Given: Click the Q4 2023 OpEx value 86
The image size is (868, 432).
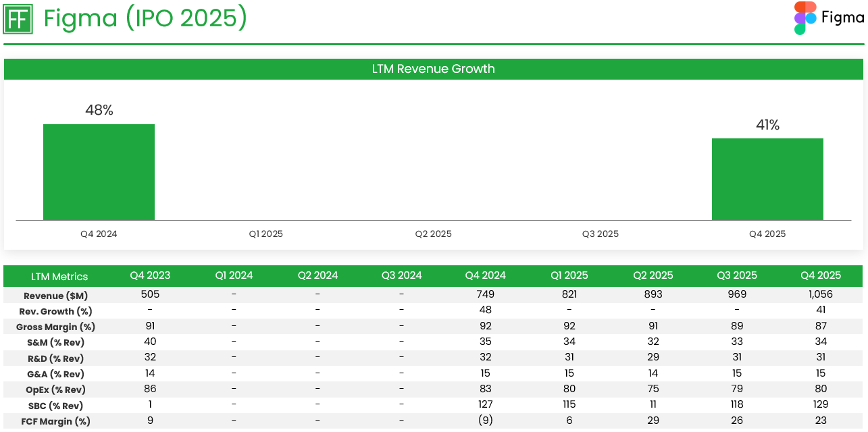Looking at the screenshot, I should (150, 389).
